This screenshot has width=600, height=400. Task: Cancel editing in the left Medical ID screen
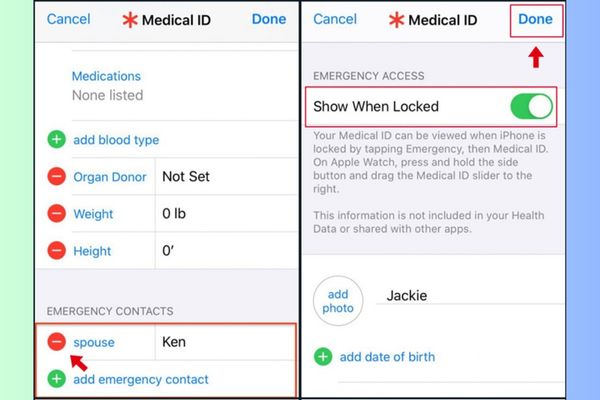click(68, 19)
